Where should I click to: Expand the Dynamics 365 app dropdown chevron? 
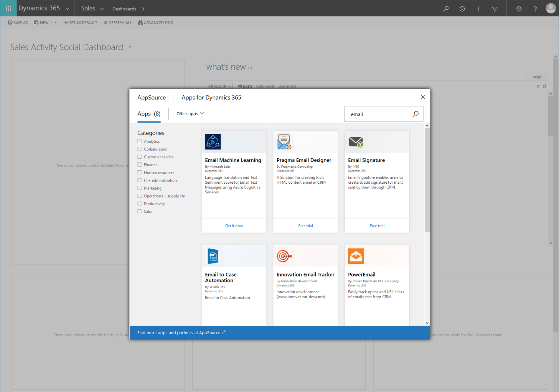tap(67, 9)
